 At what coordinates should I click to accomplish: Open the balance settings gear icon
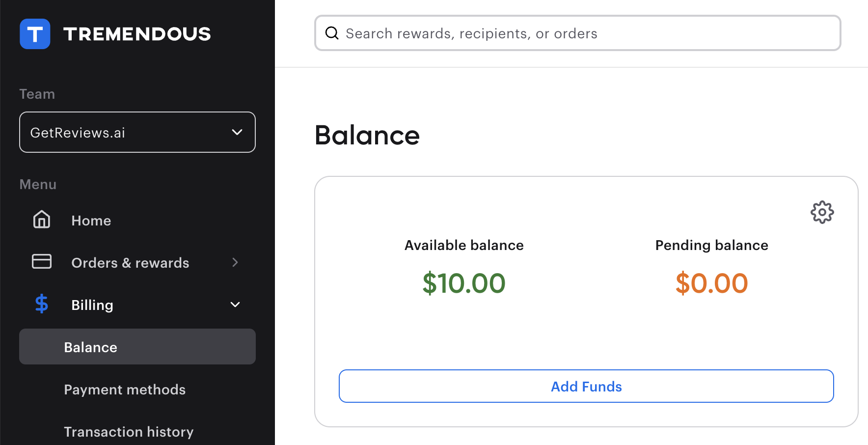coord(822,212)
